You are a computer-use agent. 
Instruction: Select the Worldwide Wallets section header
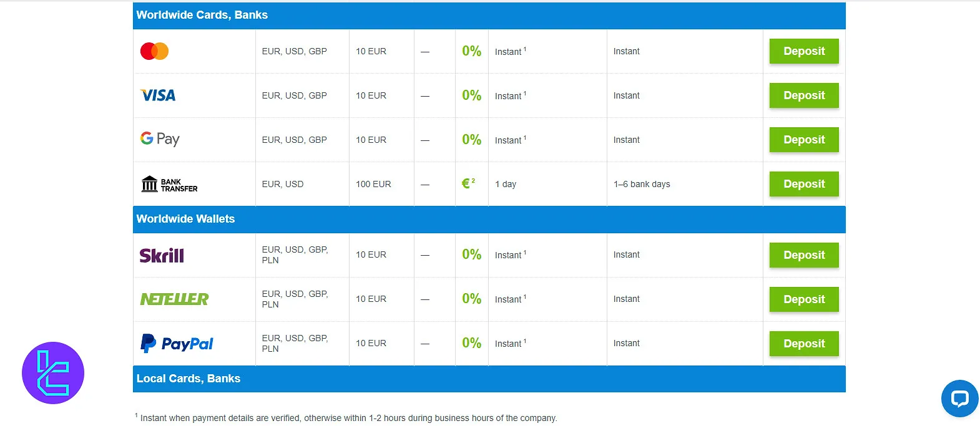click(185, 219)
